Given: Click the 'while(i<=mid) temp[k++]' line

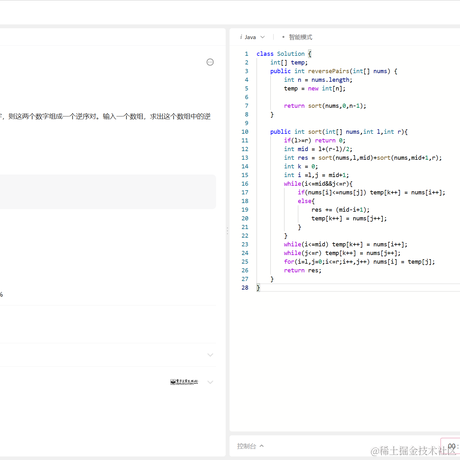Looking at the screenshot, I should pos(346,244).
